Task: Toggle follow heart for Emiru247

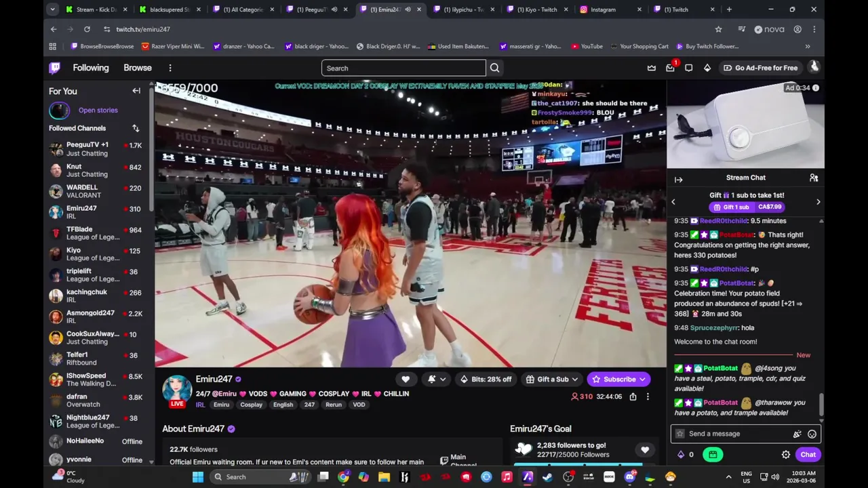Action: [406, 380]
